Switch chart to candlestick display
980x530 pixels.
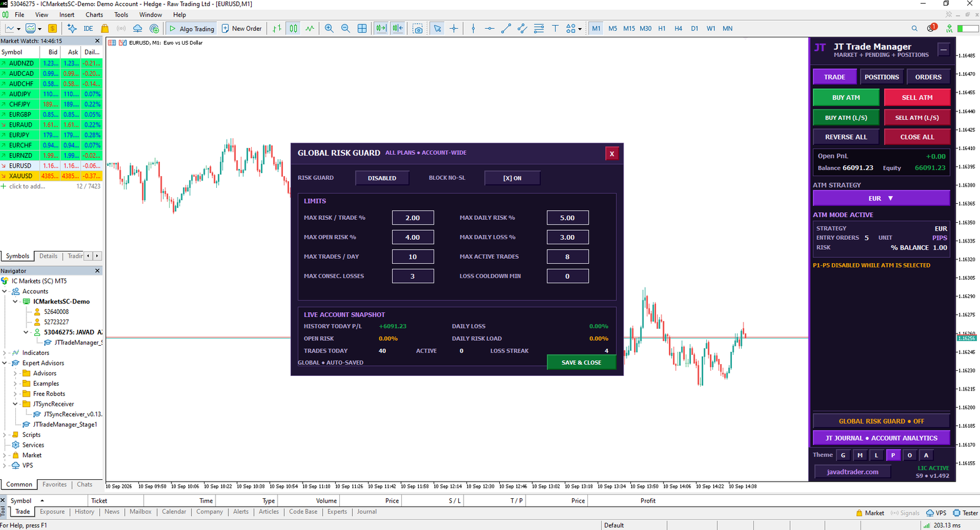pyautogui.click(x=293, y=28)
